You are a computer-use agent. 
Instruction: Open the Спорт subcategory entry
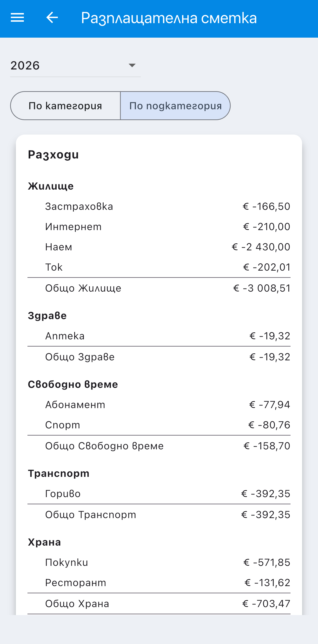(159, 425)
